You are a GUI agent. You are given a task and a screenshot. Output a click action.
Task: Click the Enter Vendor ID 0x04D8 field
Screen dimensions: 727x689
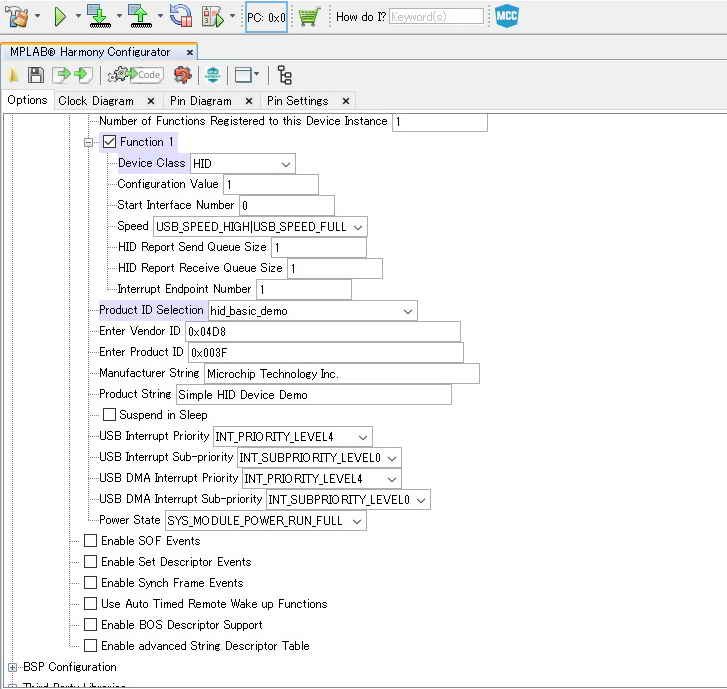click(x=323, y=332)
